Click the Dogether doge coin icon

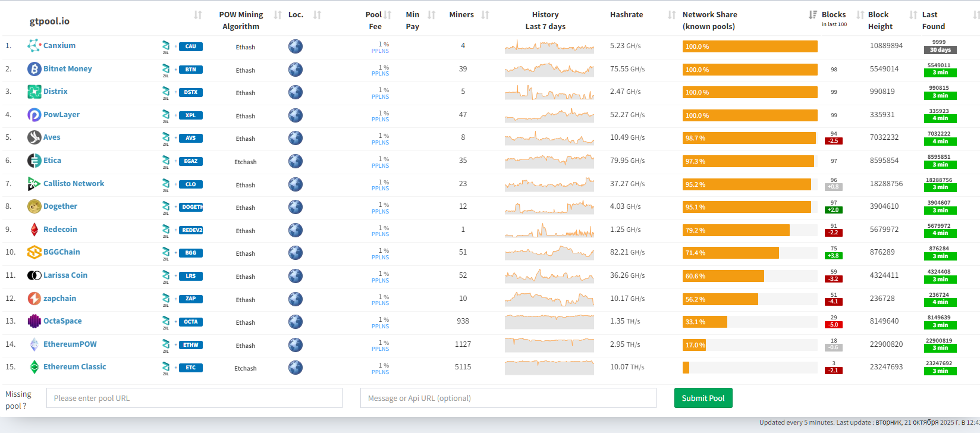[x=34, y=206]
